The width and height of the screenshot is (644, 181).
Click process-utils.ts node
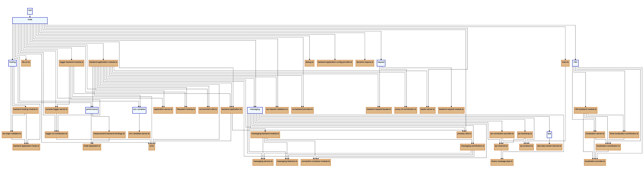(x=464, y=135)
